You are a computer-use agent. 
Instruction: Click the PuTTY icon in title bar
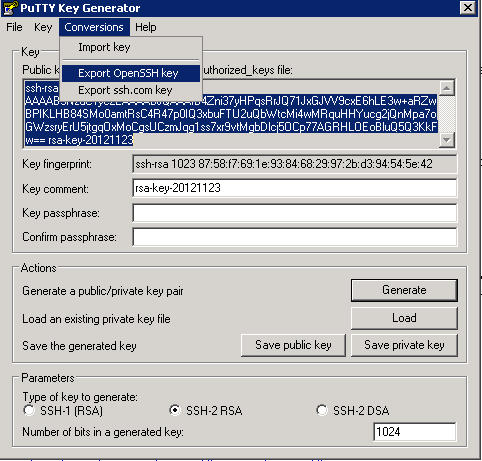tap(10, 8)
